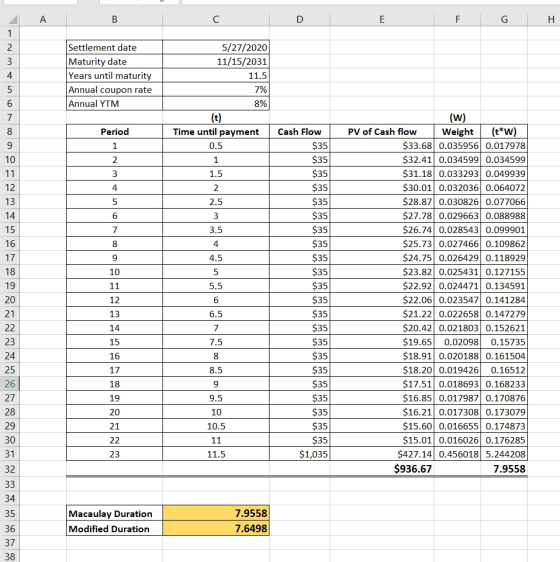560x562 pixels.
Task: Click the (t*W) heading cell
Action: pyautogui.click(x=504, y=132)
